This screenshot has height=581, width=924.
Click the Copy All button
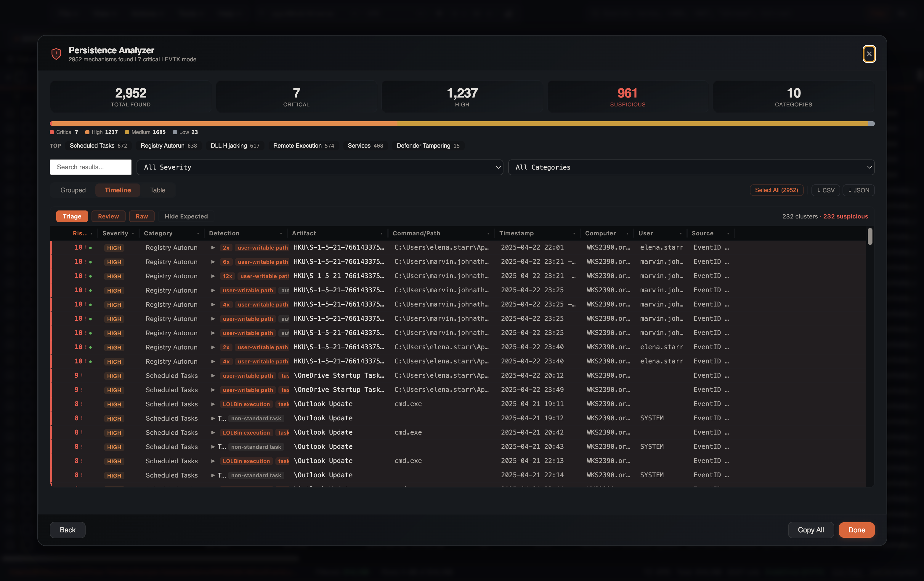pos(810,530)
